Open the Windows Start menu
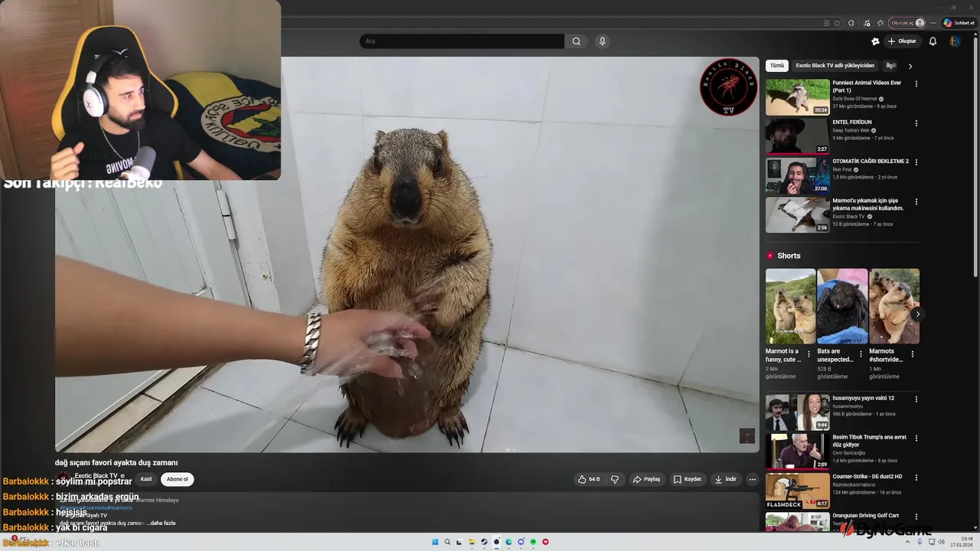The image size is (980, 551). (435, 542)
